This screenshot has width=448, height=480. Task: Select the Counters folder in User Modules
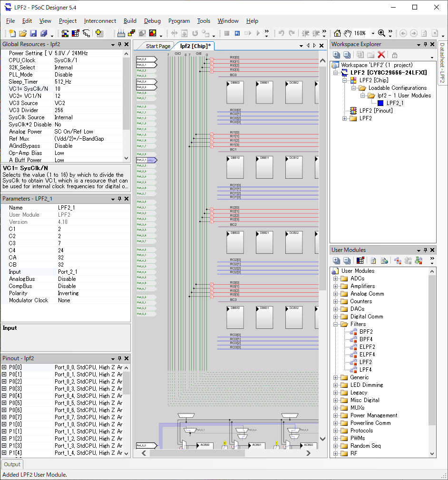pyautogui.click(x=361, y=301)
